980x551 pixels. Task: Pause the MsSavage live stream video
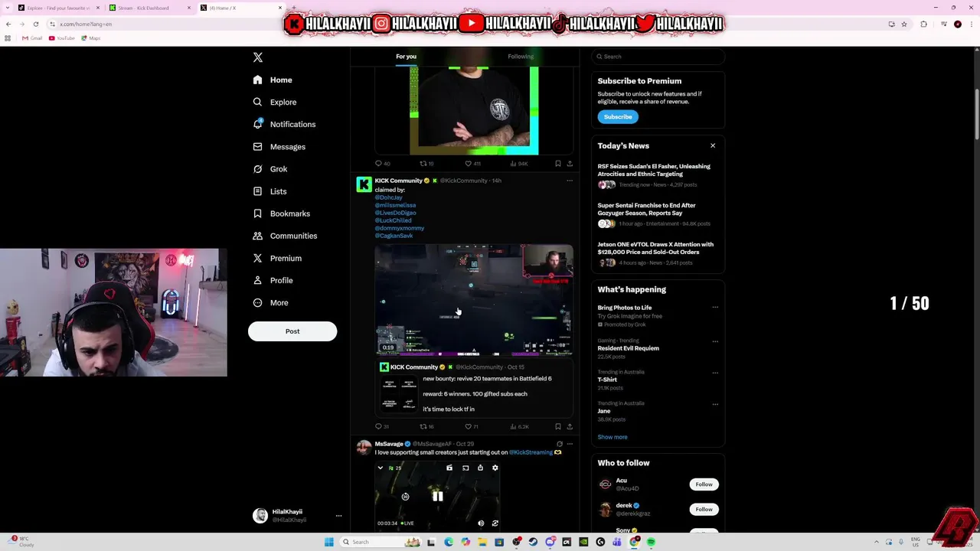[x=437, y=497]
